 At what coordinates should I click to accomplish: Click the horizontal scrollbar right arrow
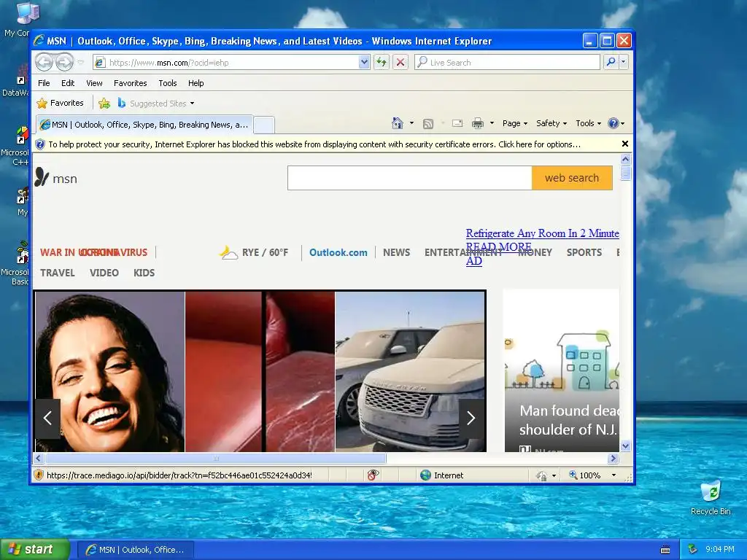tap(613, 458)
